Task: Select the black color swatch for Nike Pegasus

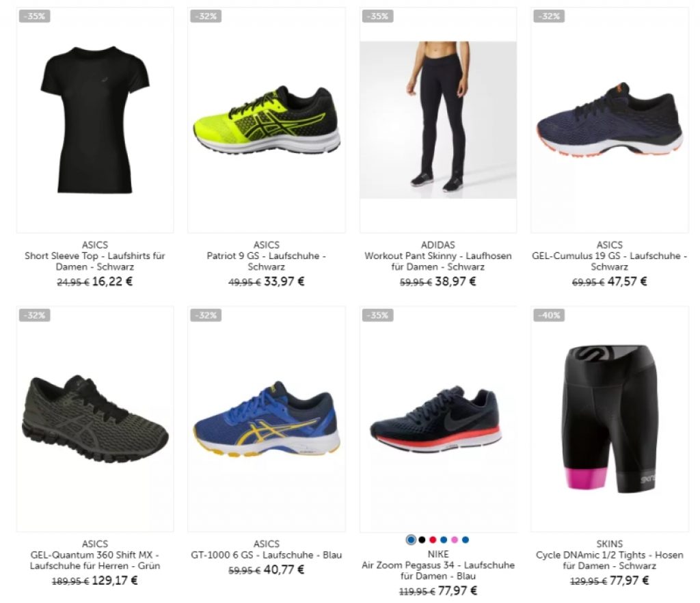Action: click(422, 539)
